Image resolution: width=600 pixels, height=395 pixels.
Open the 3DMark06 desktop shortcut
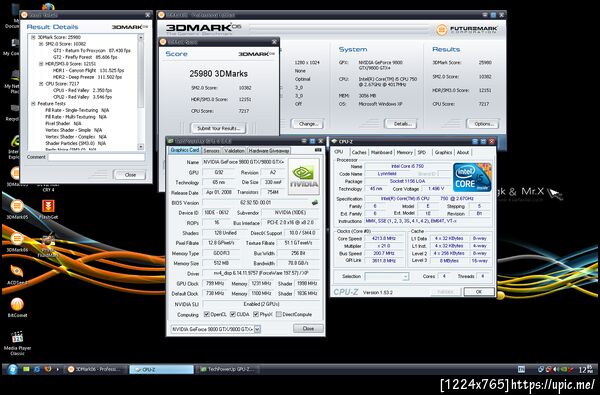(16, 242)
